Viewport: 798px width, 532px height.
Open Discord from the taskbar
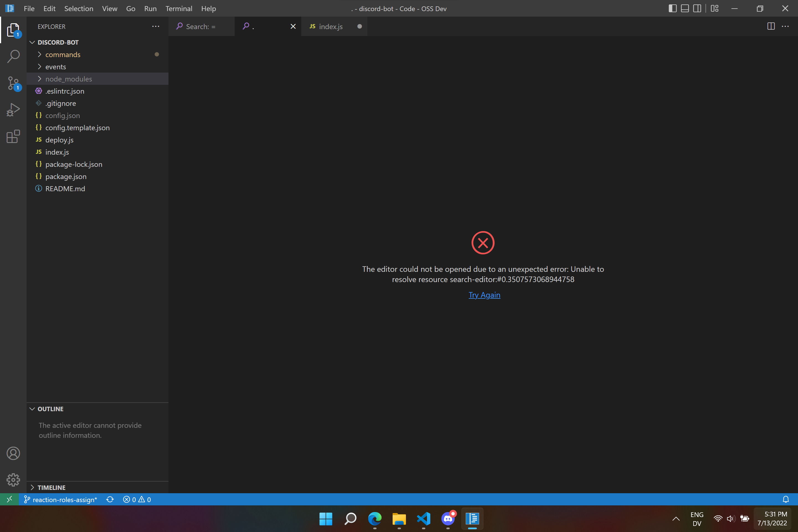(x=448, y=519)
